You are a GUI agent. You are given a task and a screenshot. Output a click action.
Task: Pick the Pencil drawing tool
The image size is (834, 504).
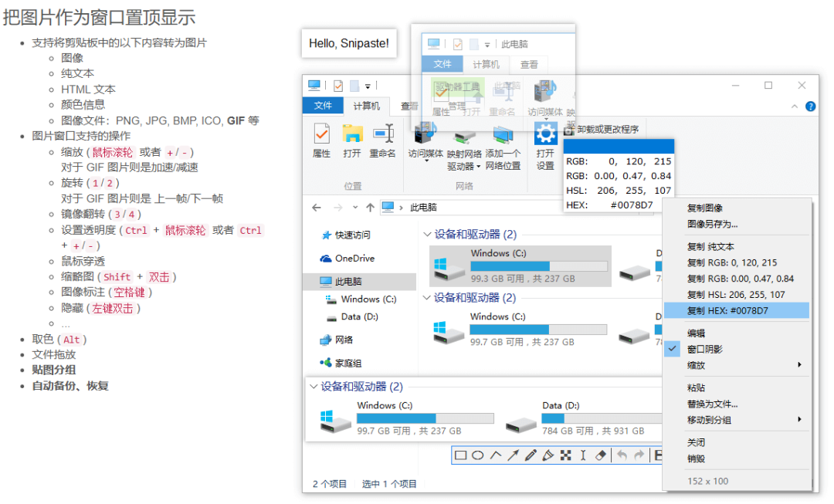pyautogui.click(x=531, y=455)
